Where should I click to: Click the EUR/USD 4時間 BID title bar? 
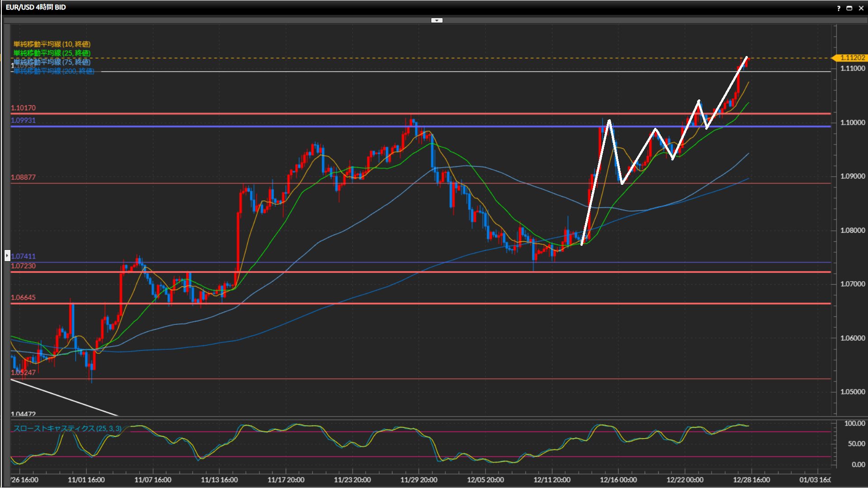[x=36, y=7]
